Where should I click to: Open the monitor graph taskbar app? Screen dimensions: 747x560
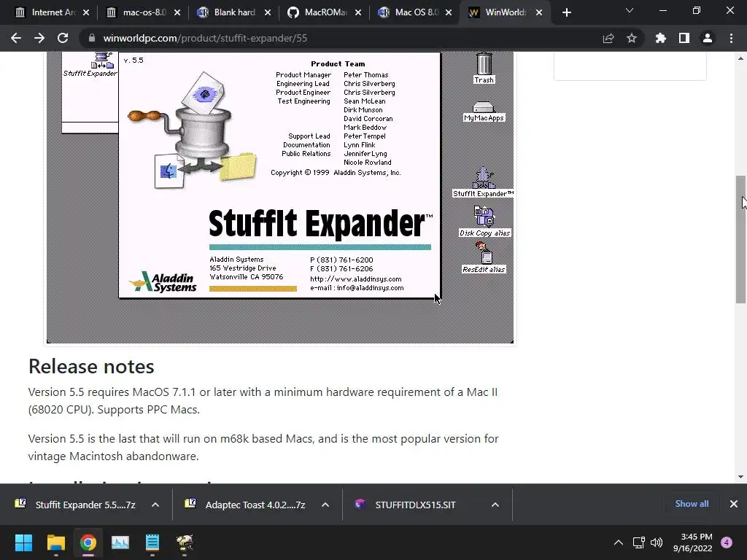point(120,542)
